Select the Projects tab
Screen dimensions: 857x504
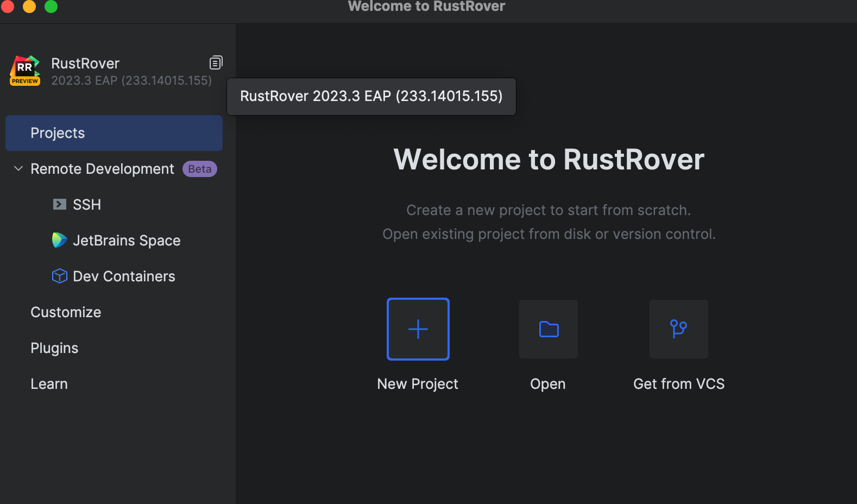coord(114,133)
